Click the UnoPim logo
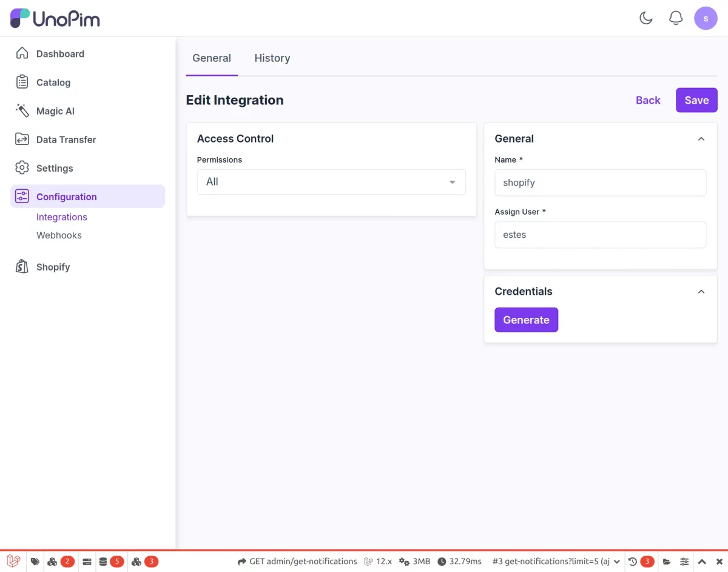The image size is (728, 572). click(55, 18)
